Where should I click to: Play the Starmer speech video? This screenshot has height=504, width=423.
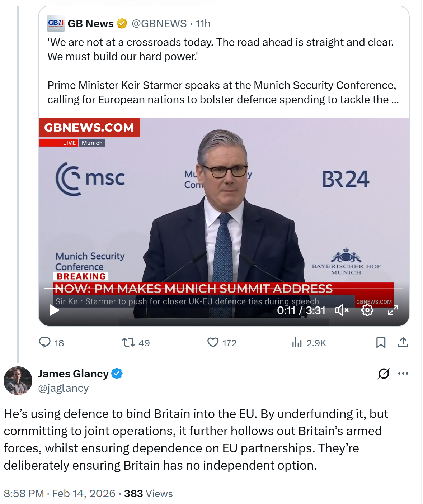coord(55,310)
